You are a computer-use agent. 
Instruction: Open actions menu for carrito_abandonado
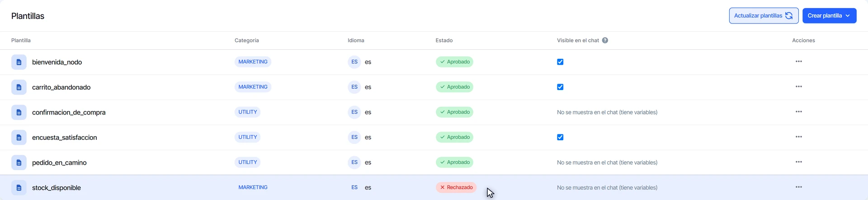click(x=799, y=86)
